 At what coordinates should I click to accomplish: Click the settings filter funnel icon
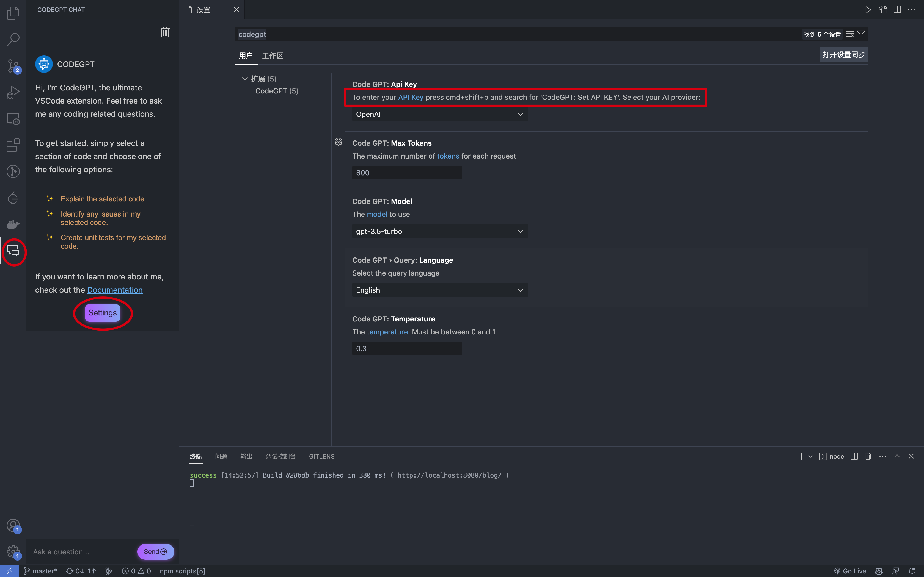(861, 34)
